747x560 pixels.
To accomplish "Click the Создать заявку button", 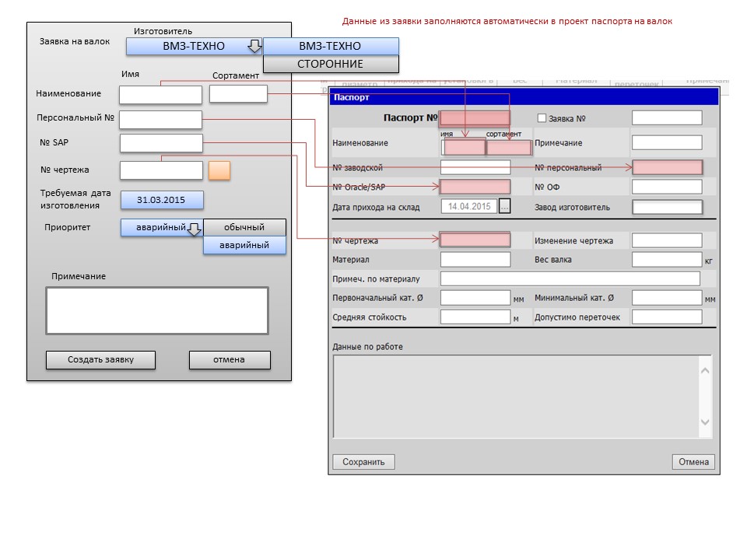I will coord(100,360).
